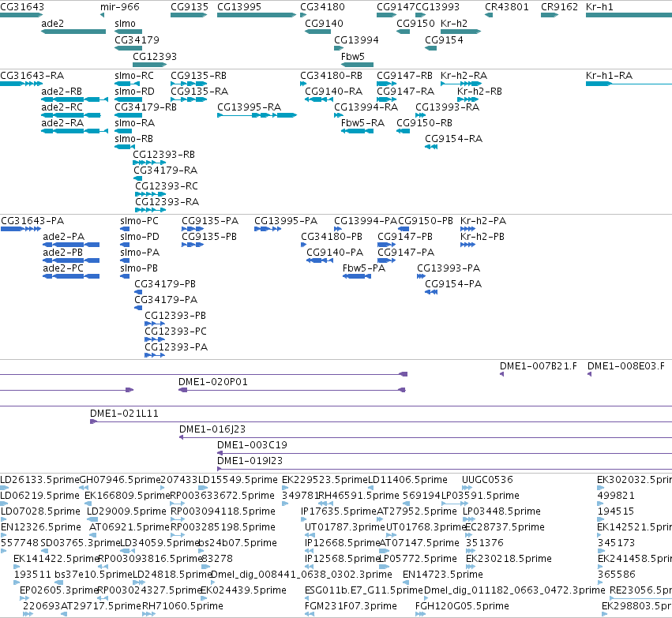Select the slmo-PD protein label
This screenshot has width=672, height=618.
pyautogui.click(x=140, y=237)
